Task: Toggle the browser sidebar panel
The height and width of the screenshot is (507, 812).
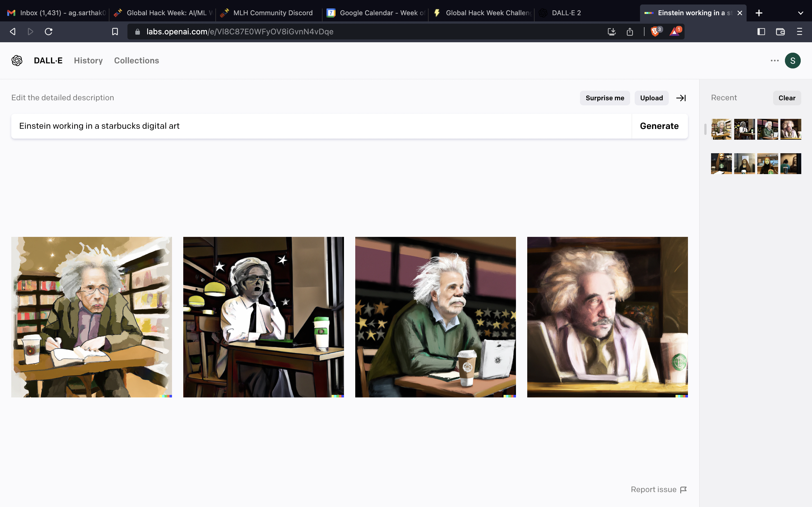Action: coord(761,32)
